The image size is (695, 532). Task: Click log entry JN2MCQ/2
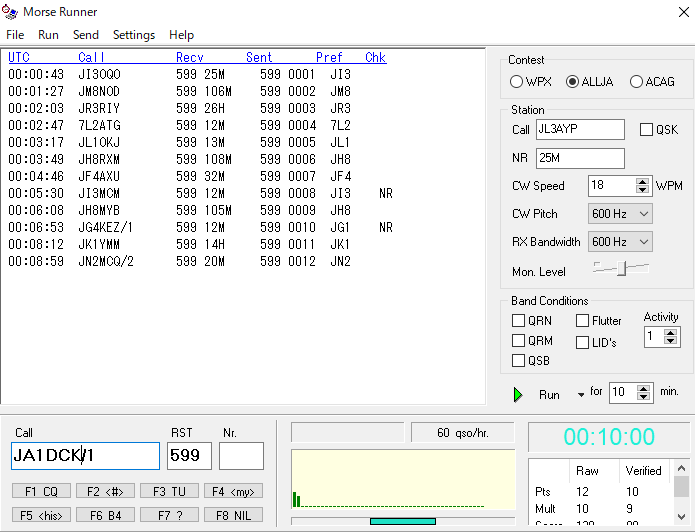pyautogui.click(x=180, y=261)
